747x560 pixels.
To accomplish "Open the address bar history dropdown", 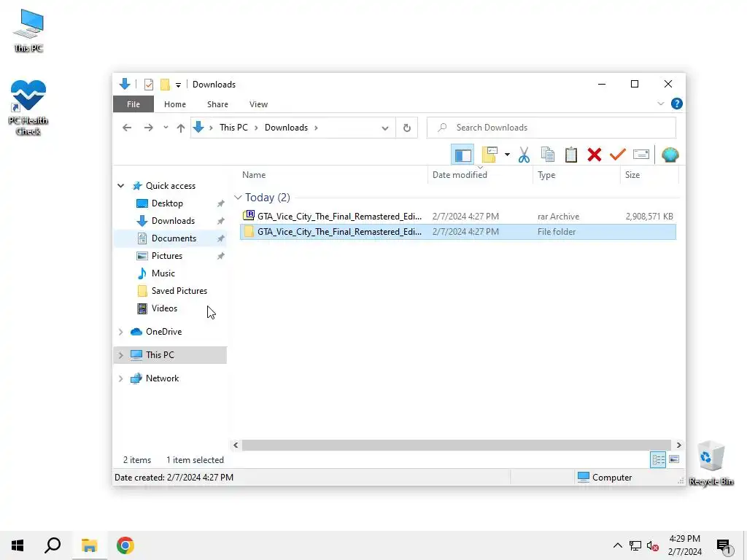I will point(385,128).
